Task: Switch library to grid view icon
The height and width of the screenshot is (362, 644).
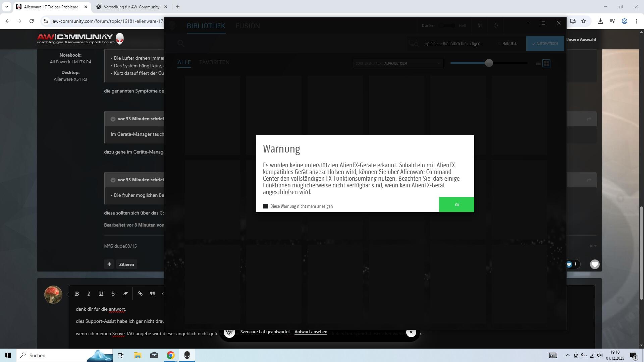Action: click(x=546, y=63)
